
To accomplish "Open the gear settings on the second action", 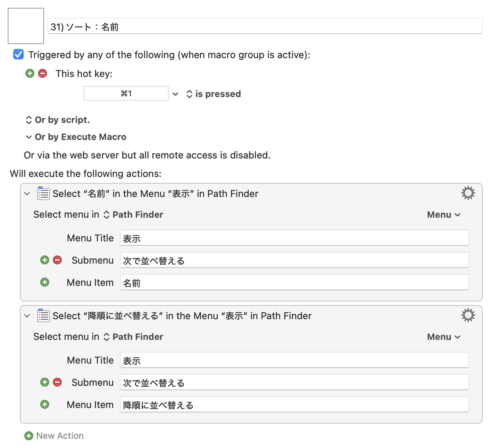I will coord(468,315).
